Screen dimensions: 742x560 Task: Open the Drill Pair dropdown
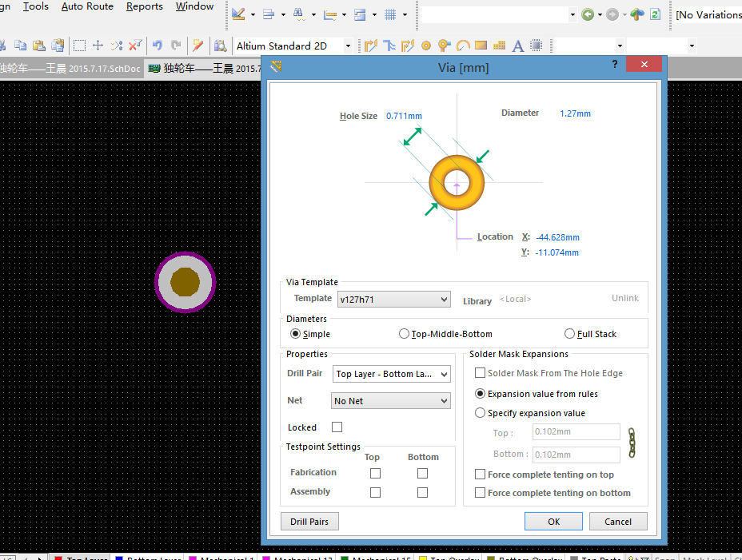(x=391, y=374)
